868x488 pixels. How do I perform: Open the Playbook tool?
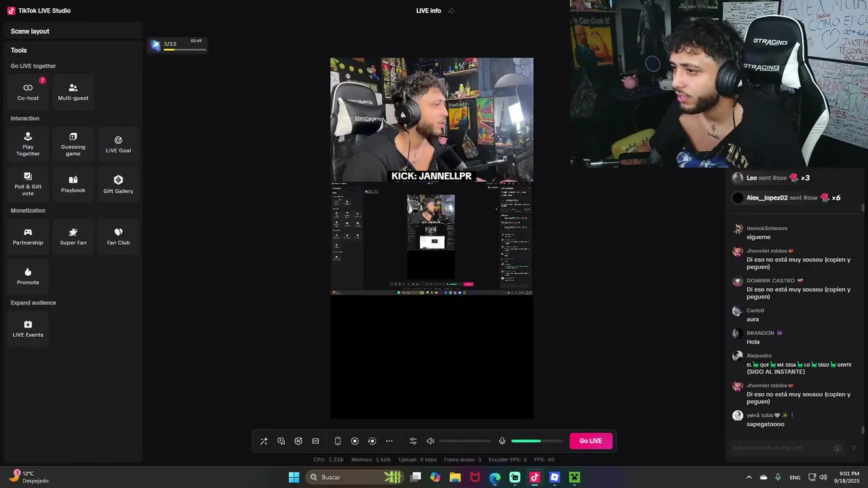tap(73, 184)
